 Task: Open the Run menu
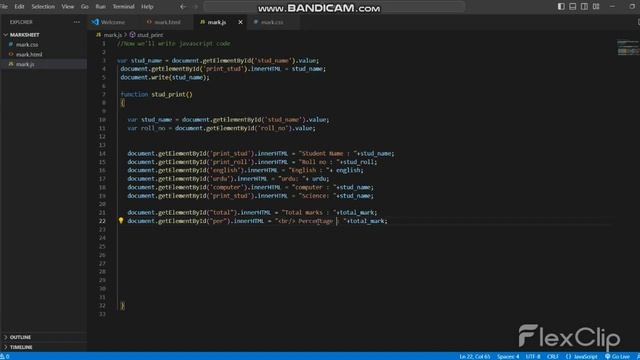click(x=100, y=7)
